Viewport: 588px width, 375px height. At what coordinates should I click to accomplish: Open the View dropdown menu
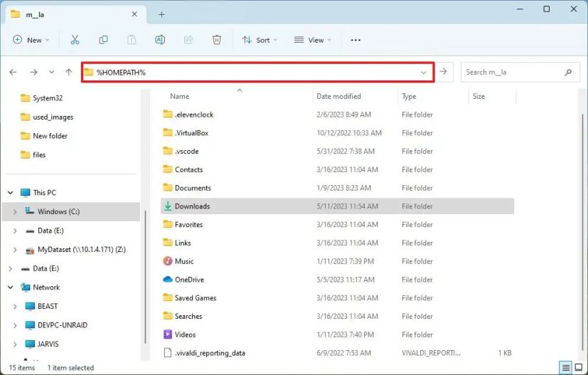coord(313,40)
